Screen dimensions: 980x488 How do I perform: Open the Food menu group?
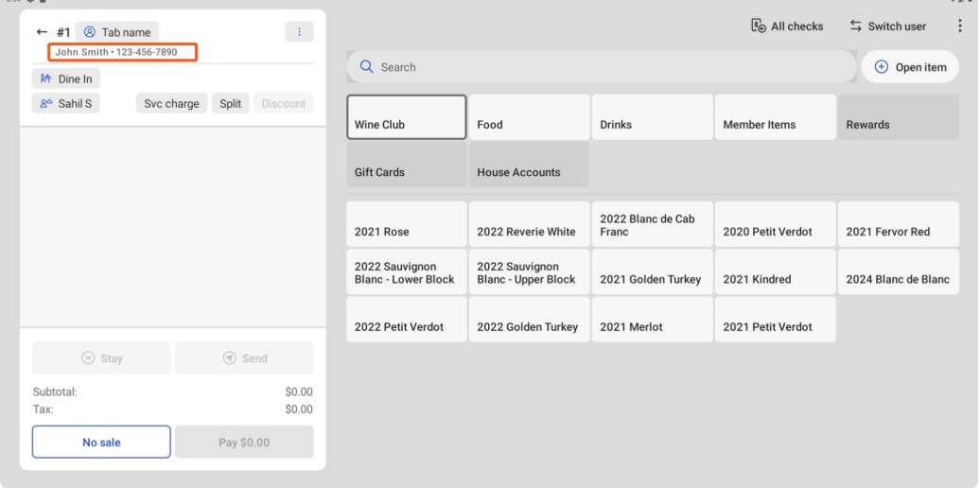(530, 117)
